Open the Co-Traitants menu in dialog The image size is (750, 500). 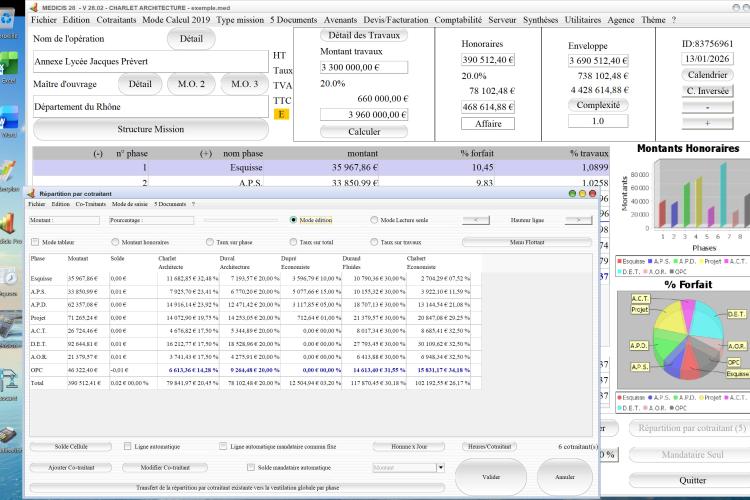[x=90, y=204]
